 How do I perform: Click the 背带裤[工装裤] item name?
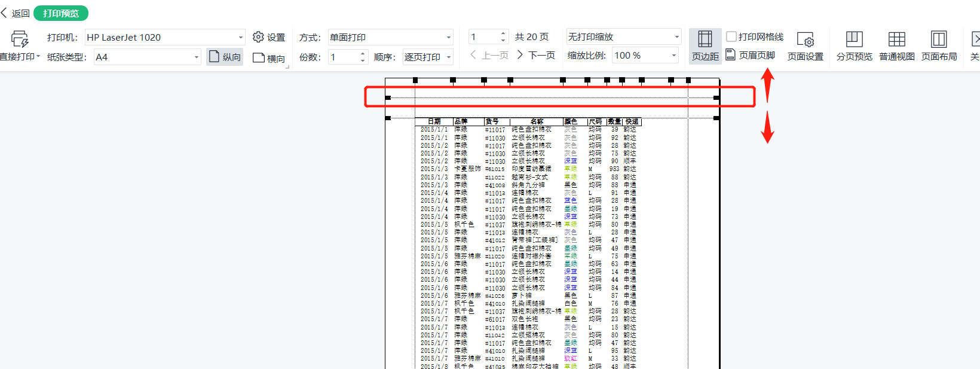pos(534,240)
